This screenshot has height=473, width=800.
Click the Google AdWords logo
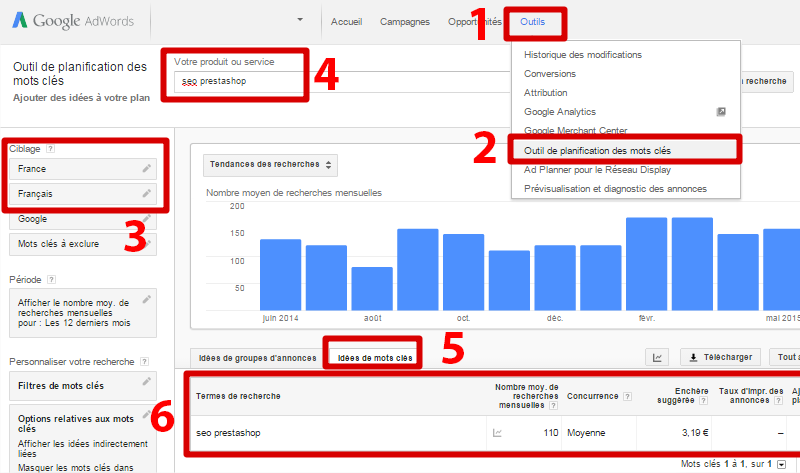[x=73, y=21]
